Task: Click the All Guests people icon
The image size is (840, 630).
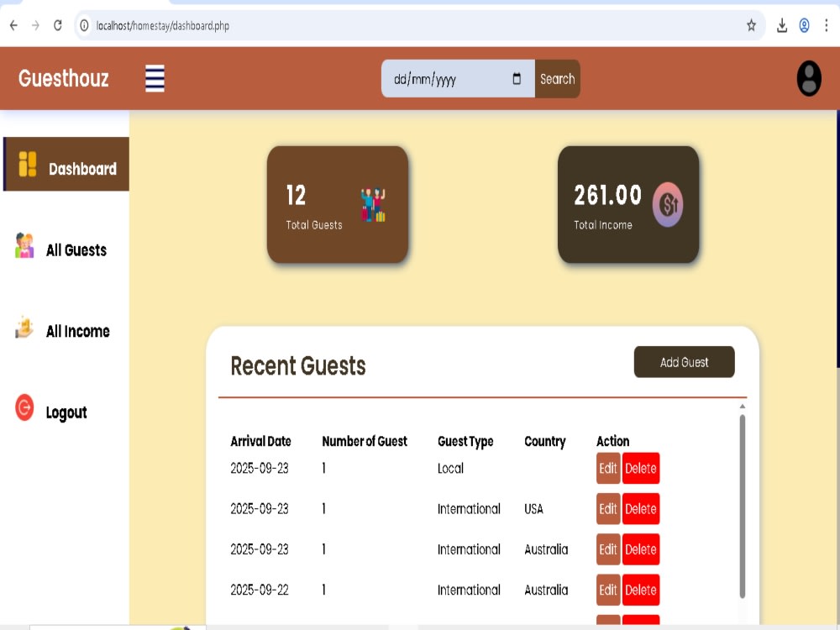Action: (x=24, y=245)
